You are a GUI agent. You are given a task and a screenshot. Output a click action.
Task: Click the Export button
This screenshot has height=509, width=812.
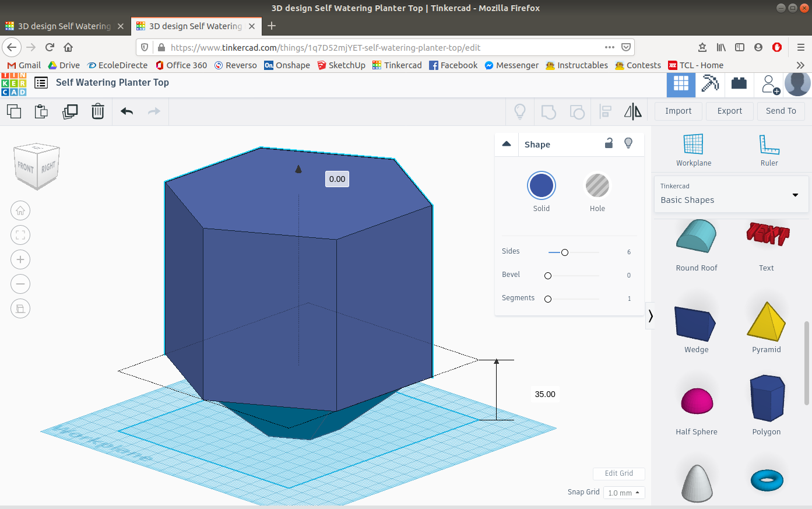pyautogui.click(x=730, y=111)
